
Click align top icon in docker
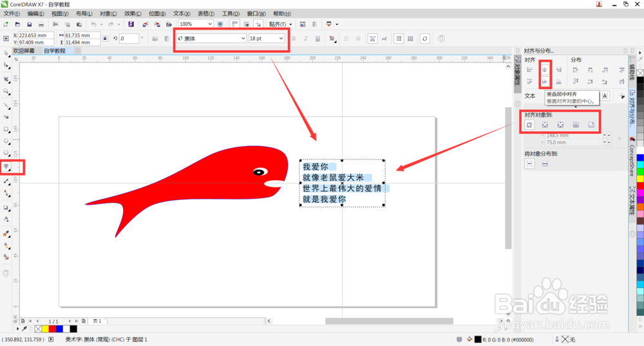pos(530,82)
